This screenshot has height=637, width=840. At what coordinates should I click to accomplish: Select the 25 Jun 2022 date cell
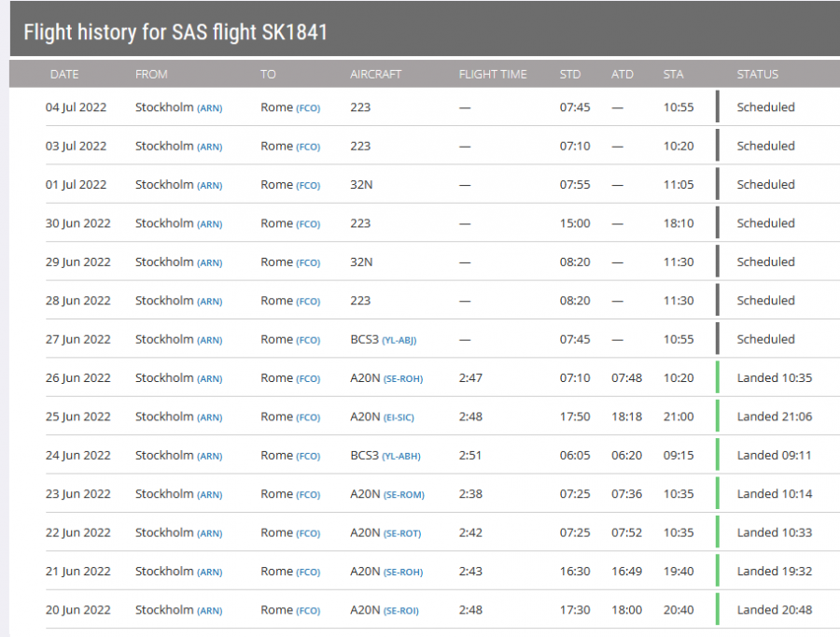(x=78, y=417)
